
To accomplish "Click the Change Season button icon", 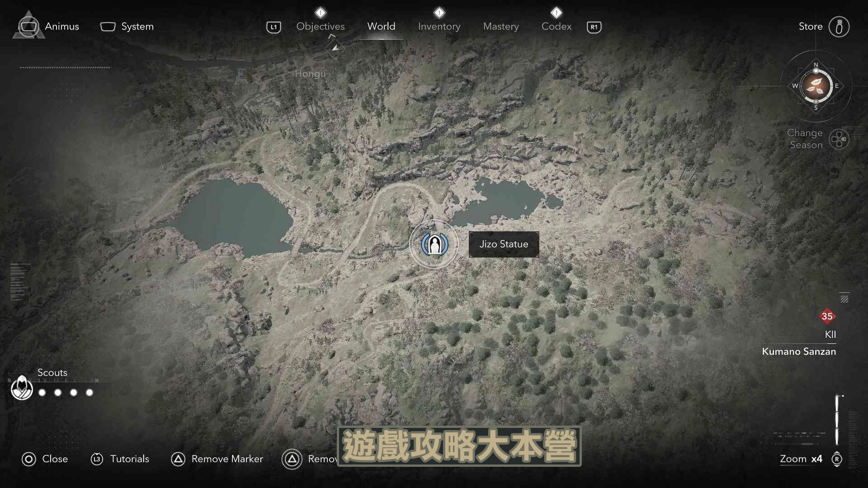I will click(x=840, y=139).
